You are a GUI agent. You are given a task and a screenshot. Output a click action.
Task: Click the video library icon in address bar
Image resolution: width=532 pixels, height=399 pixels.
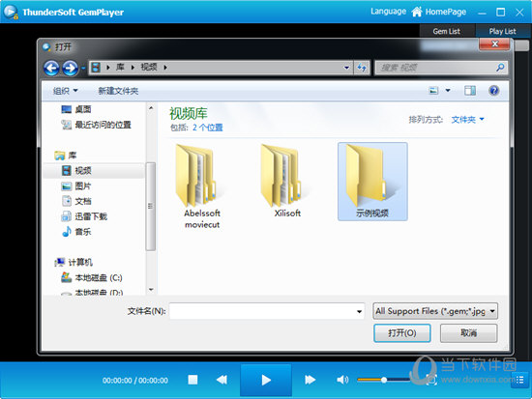coord(96,67)
